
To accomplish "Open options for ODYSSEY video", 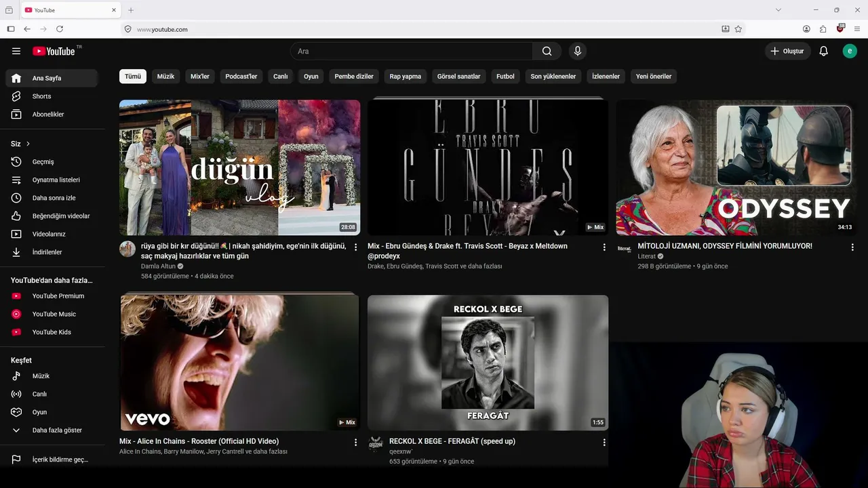I will coord(852,247).
